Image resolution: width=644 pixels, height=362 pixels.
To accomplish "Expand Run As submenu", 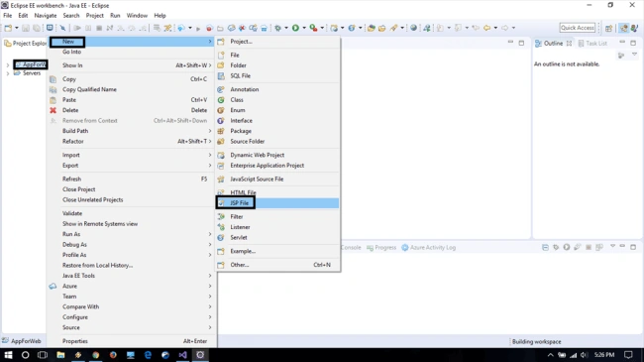I will click(132, 234).
